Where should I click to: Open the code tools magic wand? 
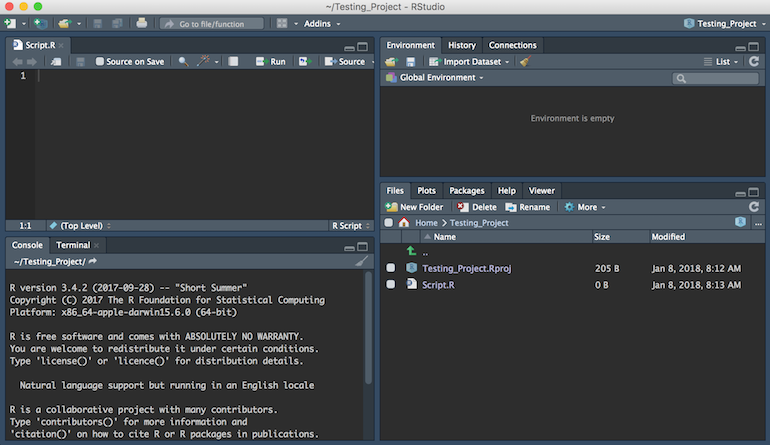click(x=203, y=61)
